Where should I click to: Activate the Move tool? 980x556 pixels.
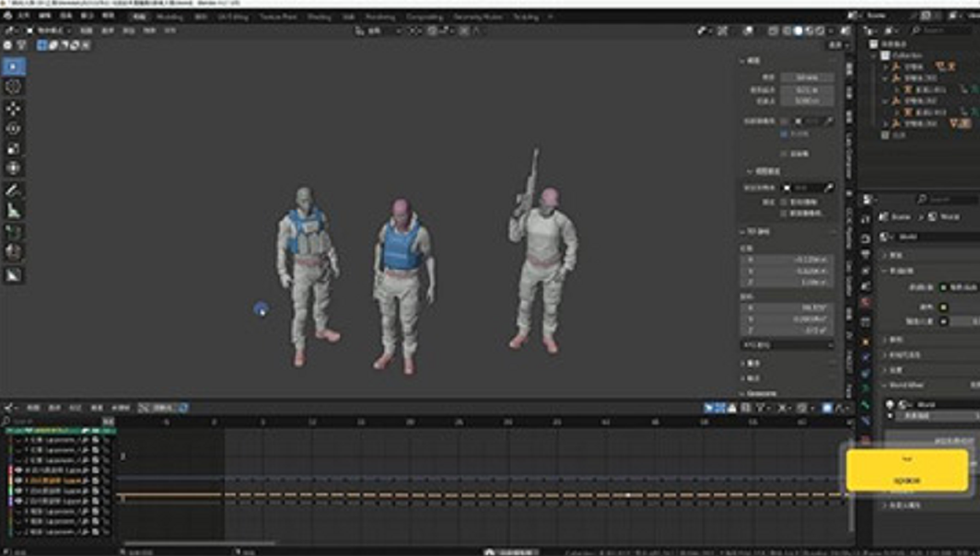[14, 109]
